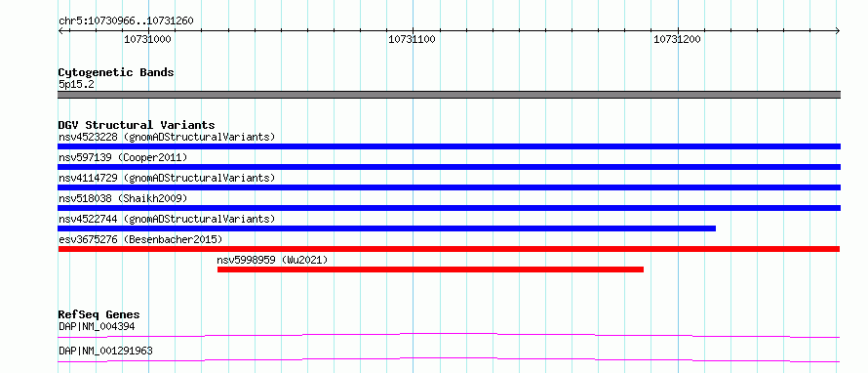Open the nsv5998959 (Wu2021) label
This screenshot has width=868, height=373.
click(272, 260)
